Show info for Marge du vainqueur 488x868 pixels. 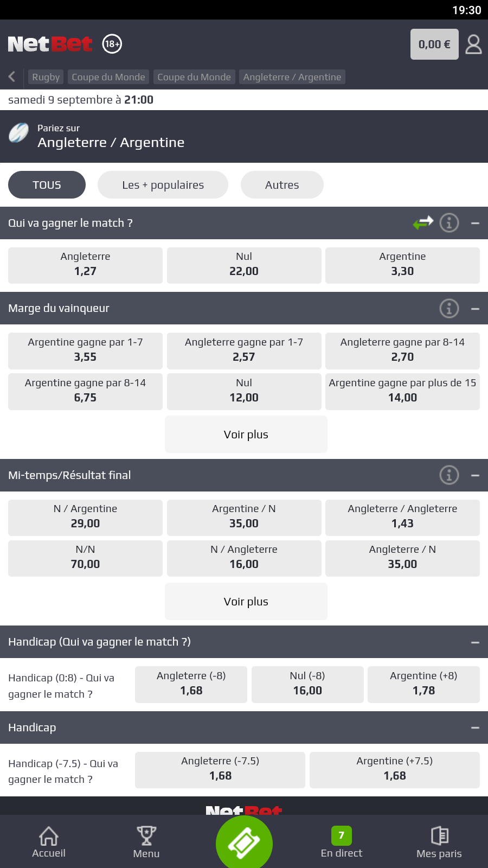(449, 309)
